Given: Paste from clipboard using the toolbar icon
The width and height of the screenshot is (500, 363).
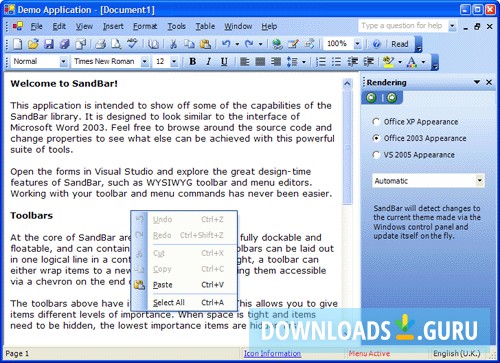Looking at the screenshot, I should pyautogui.click(x=205, y=44).
